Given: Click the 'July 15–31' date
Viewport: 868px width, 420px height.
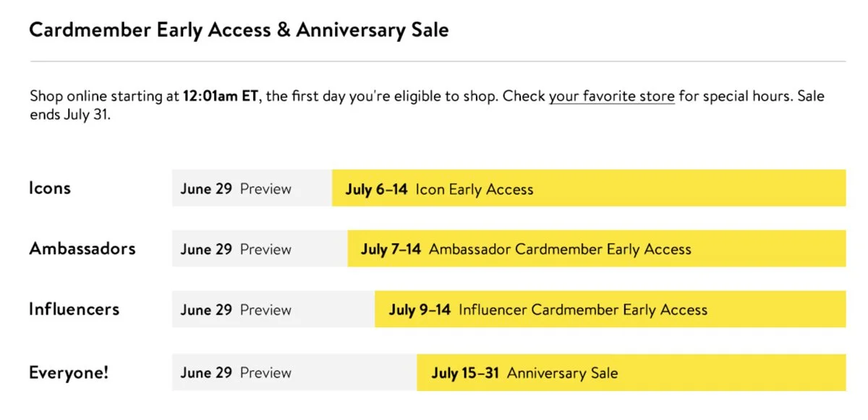Looking at the screenshot, I should (465, 374).
